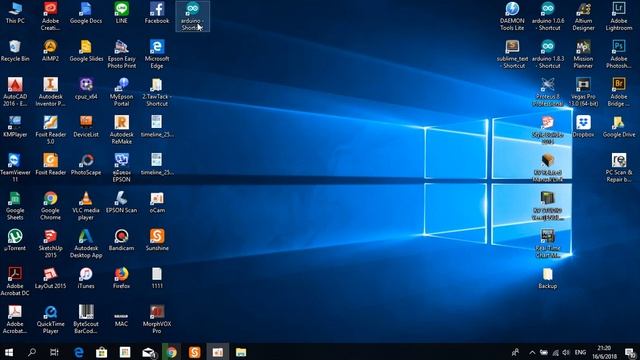640x360 pixels.
Task: Open the volume control in system tray
Action: pyautogui.click(x=566, y=352)
